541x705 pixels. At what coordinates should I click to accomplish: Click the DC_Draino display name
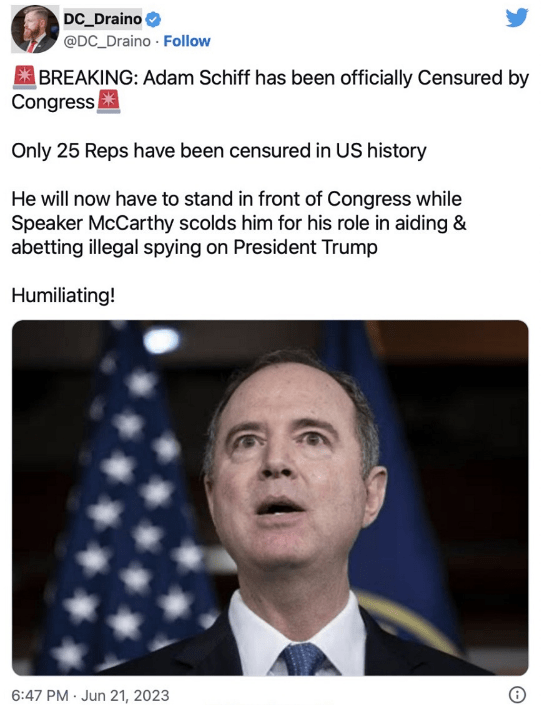coord(103,19)
